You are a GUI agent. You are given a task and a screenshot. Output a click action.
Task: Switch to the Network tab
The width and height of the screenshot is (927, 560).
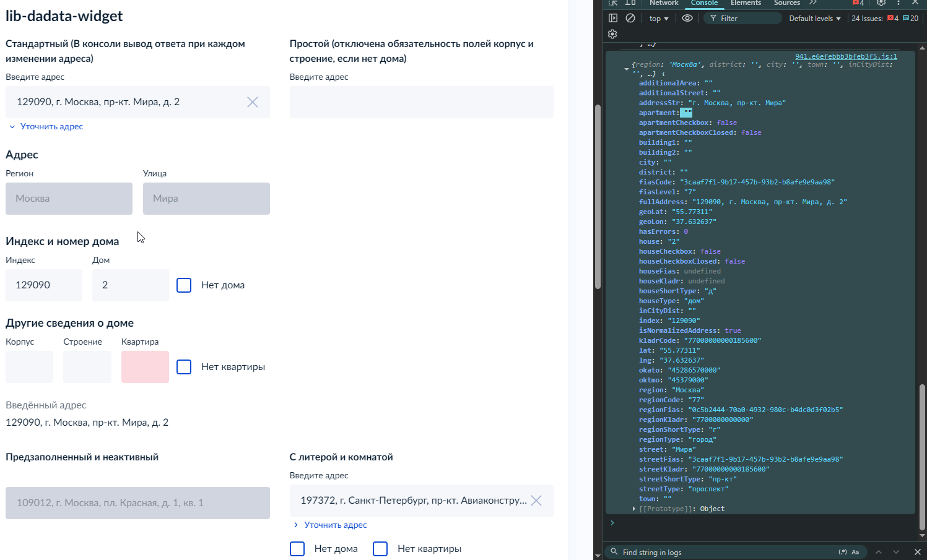[x=664, y=3]
